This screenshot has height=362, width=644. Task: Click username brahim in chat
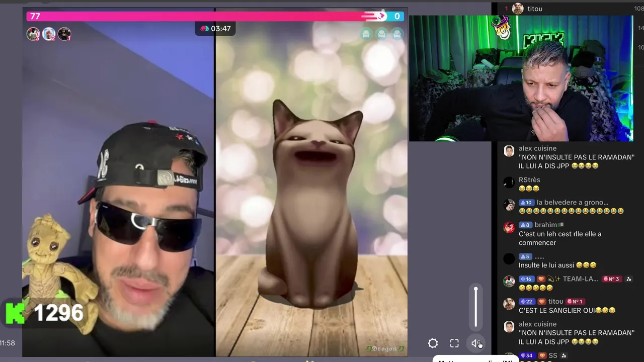click(x=546, y=225)
